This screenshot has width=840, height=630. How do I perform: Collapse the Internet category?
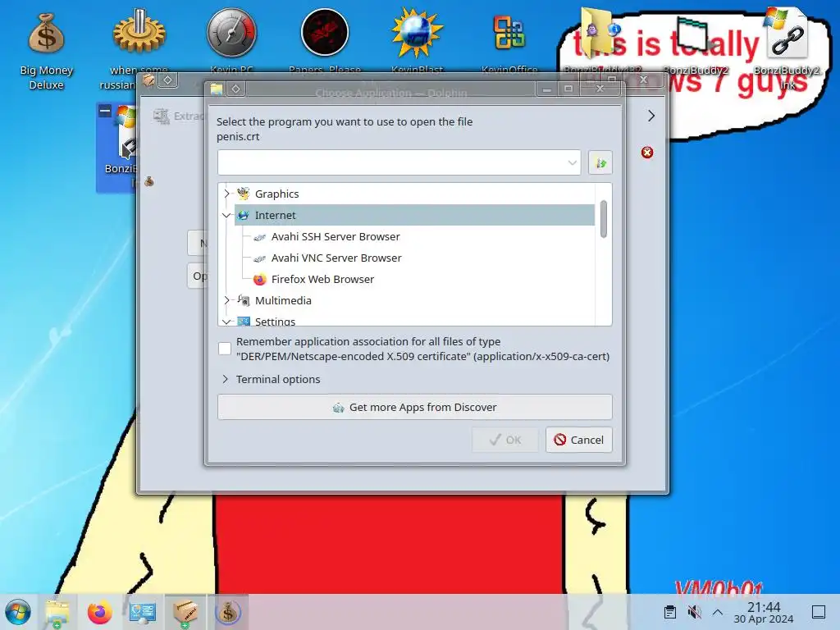click(226, 216)
